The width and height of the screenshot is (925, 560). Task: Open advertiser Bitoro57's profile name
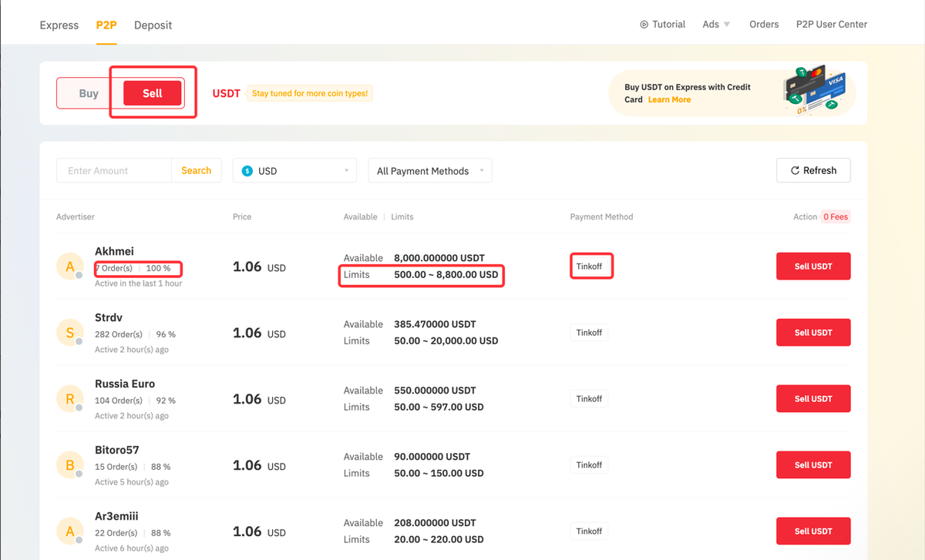[x=117, y=450]
